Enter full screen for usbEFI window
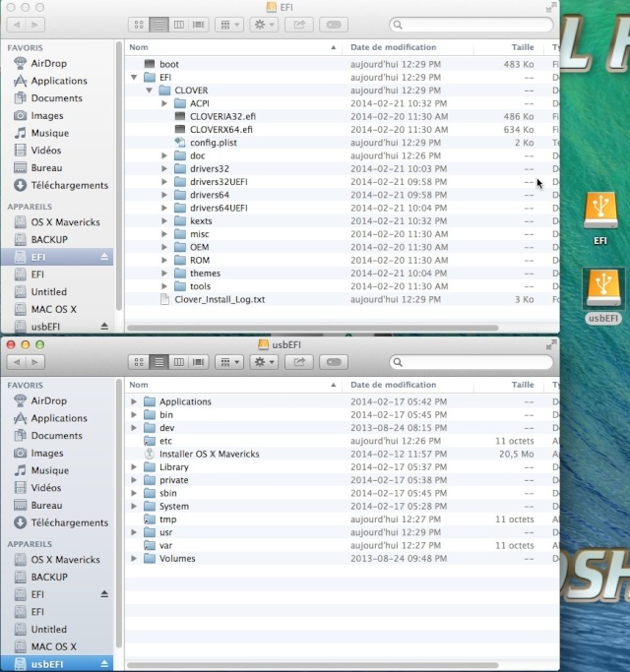This screenshot has width=630, height=672. (x=551, y=344)
